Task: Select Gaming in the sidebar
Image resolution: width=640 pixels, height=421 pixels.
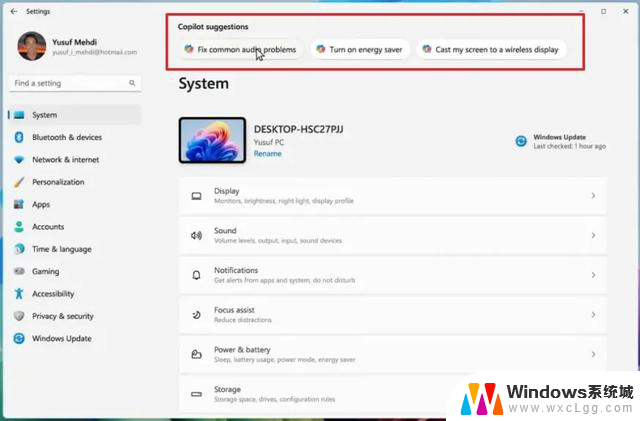Action: [75, 271]
